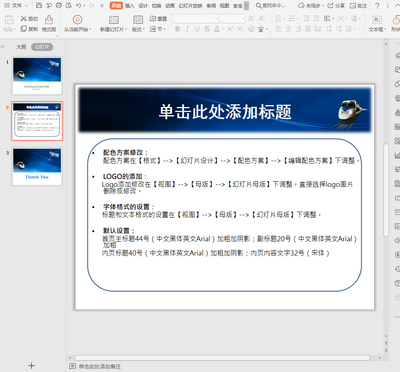Click the Print icon in quick access bar

(x=59, y=6)
